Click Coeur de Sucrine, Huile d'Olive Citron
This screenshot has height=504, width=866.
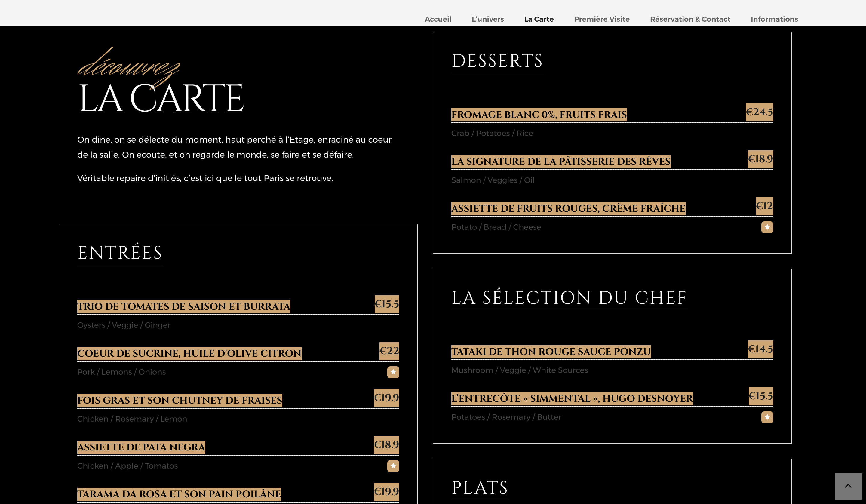pyautogui.click(x=189, y=353)
